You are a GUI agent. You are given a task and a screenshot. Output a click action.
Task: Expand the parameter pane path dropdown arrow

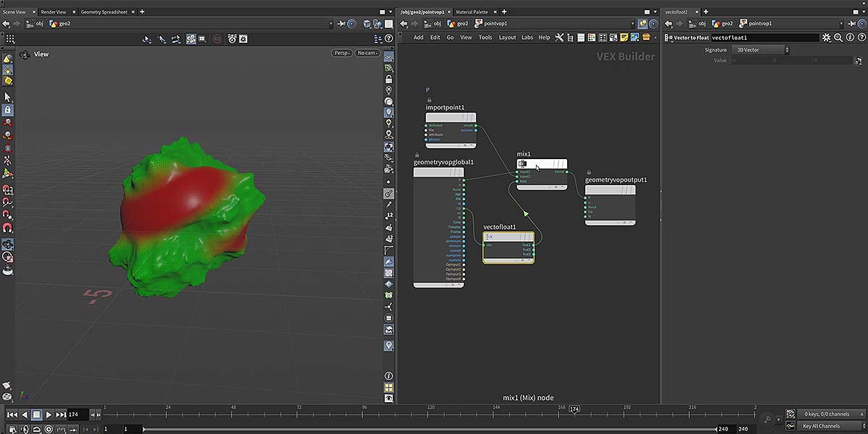click(x=841, y=24)
